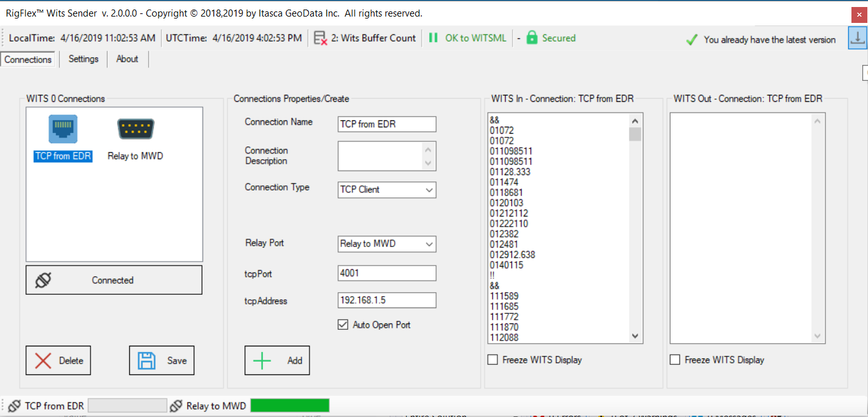
Task: Click the tcpAddress input field
Action: (387, 300)
